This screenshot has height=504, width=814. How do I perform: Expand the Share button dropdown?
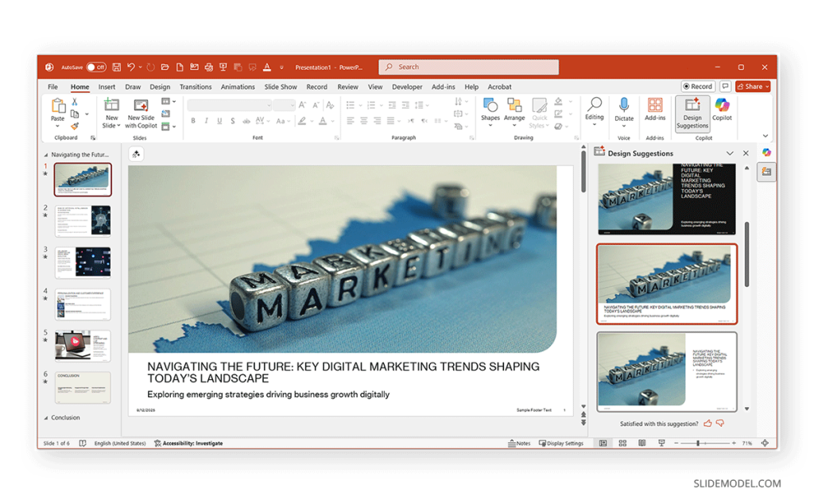[x=766, y=87]
